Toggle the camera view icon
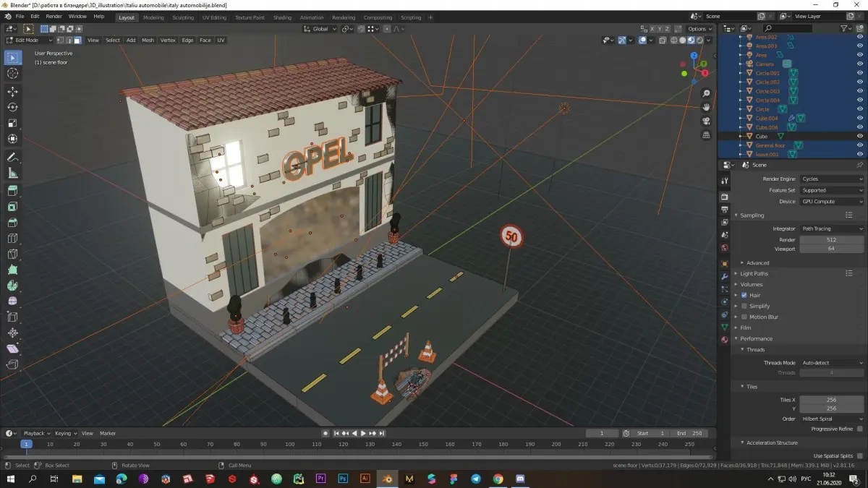 click(x=706, y=121)
